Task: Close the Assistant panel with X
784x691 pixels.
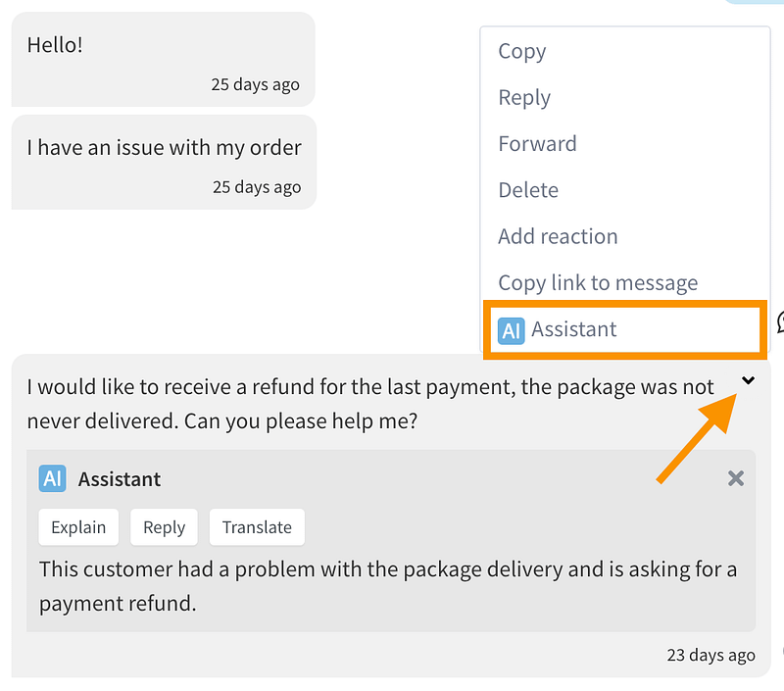Action: point(736,478)
